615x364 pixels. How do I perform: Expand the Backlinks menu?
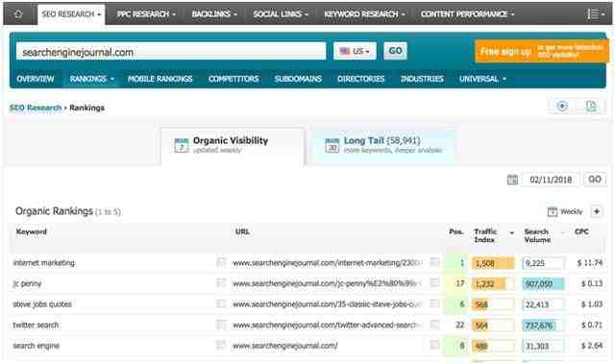point(214,14)
